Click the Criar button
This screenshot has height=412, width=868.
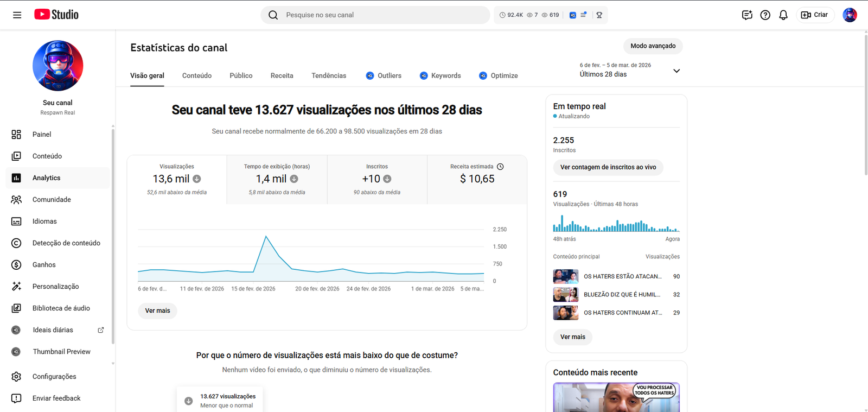click(x=815, y=15)
